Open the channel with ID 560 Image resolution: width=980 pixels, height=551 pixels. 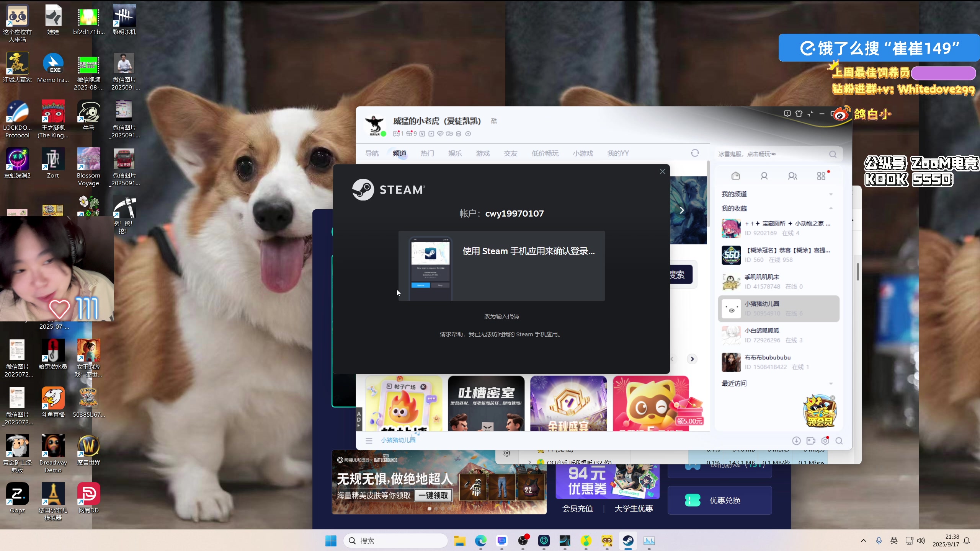(779, 255)
